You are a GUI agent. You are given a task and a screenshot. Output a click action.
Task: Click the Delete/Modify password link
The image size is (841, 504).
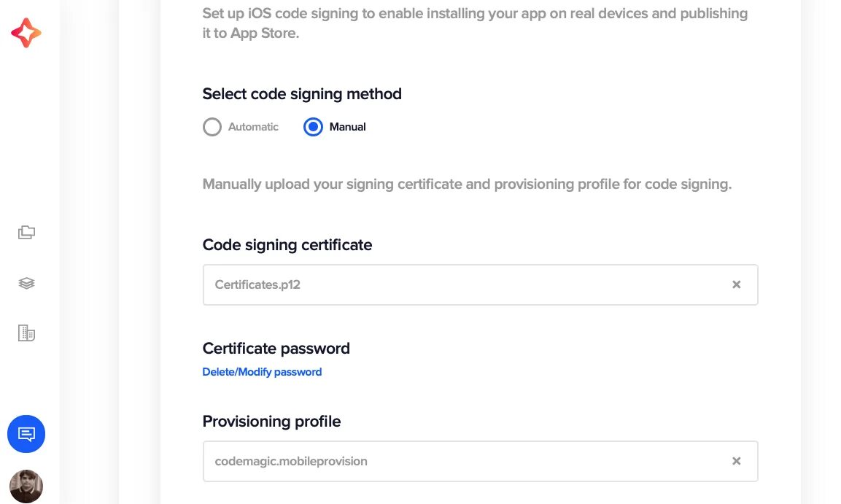point(262,372)
